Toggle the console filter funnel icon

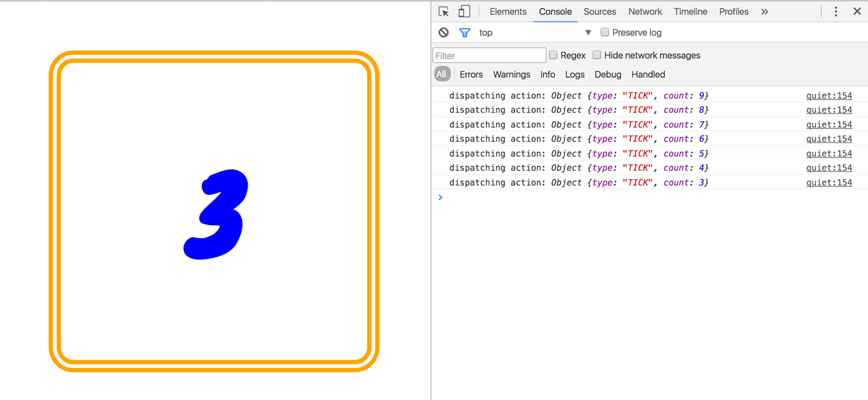[465, 33]
